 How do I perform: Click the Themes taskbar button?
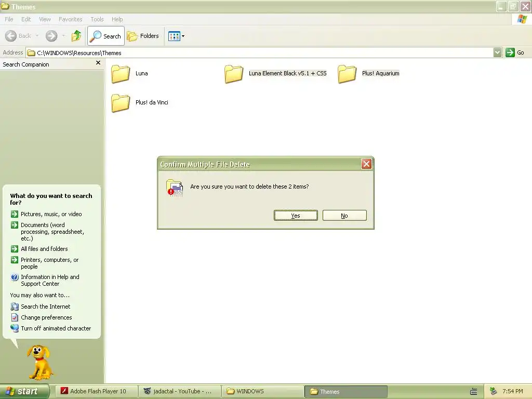(x=345, y=392)
